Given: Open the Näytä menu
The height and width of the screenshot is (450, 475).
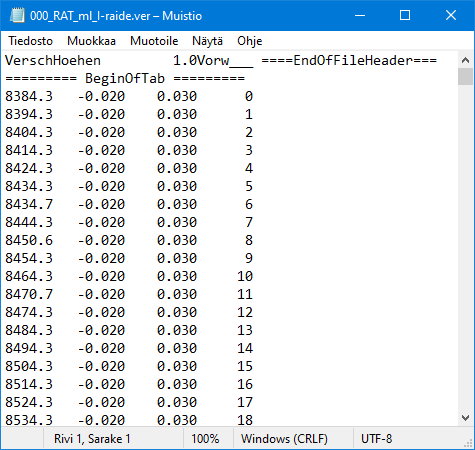Looking at the screenshot, I should point(207,41).
